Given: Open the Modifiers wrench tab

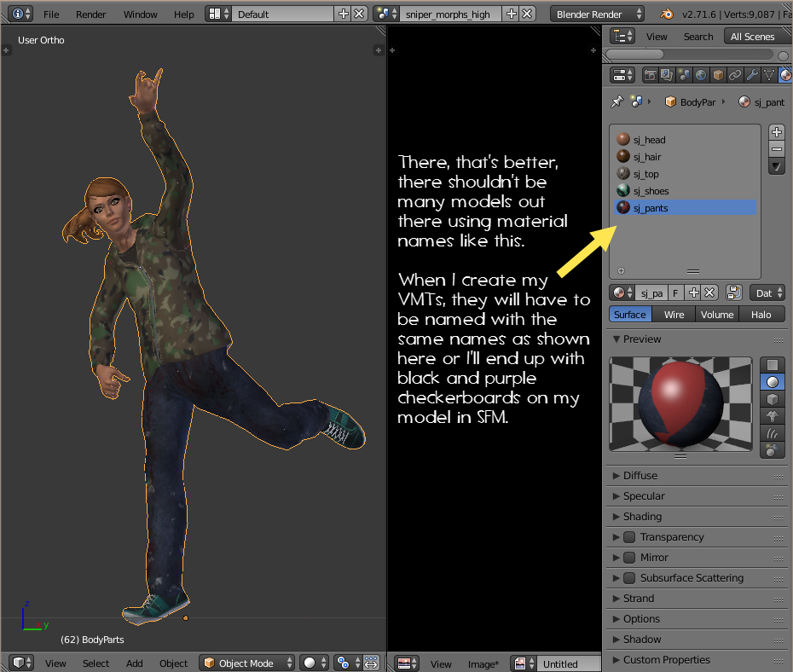Looking at the screenshot, I should point(752,75).
